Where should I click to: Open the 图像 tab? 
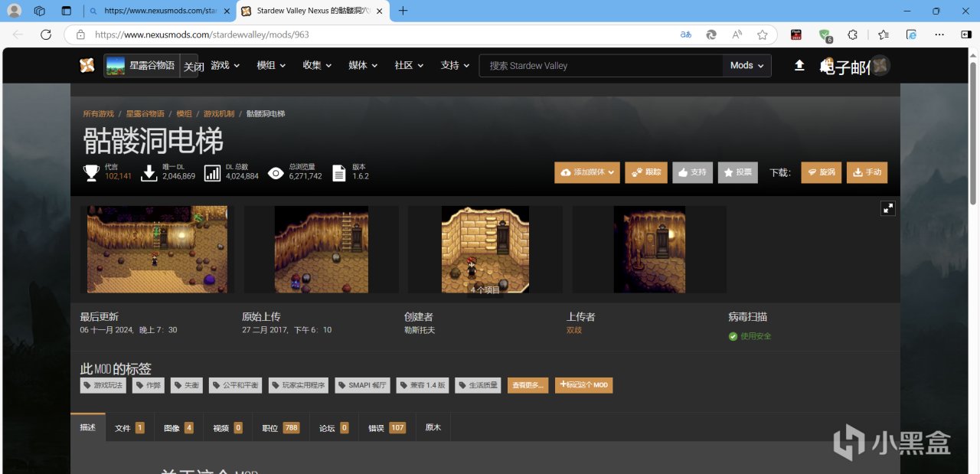pos(178,427)
